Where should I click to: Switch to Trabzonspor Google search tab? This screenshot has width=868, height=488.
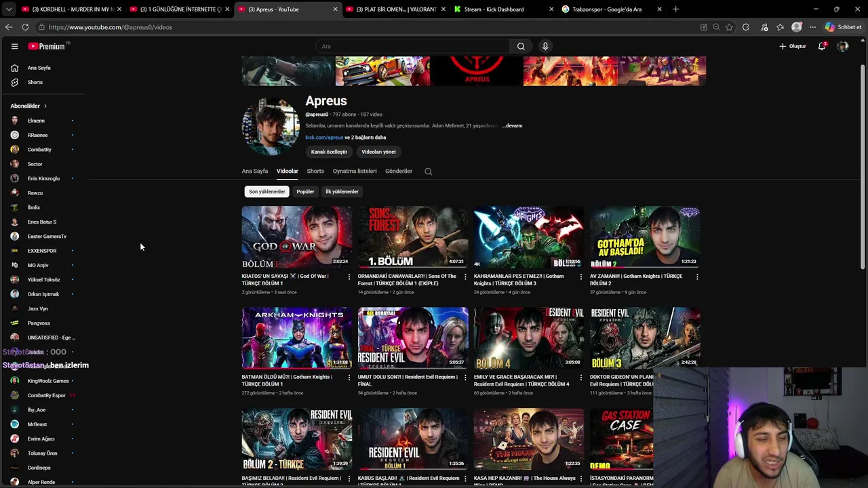[611, 9]
